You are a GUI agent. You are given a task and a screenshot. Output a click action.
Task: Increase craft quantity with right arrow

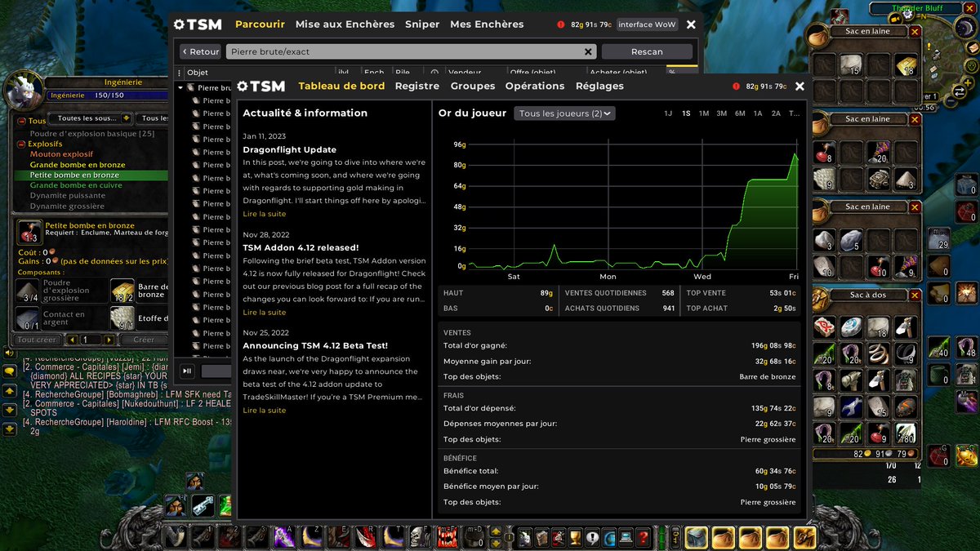click(107, 340)
